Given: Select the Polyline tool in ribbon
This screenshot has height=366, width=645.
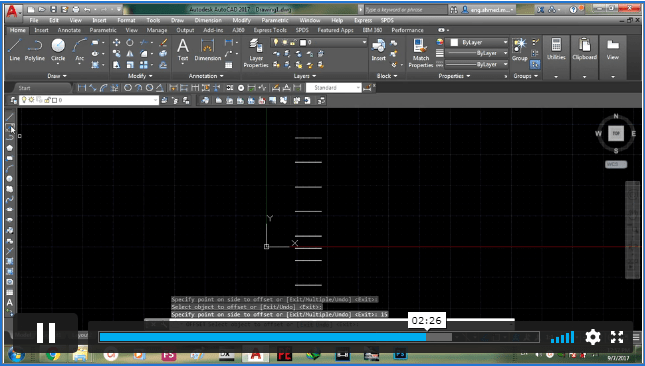Looking at the screenshot, I should (35, 49).
